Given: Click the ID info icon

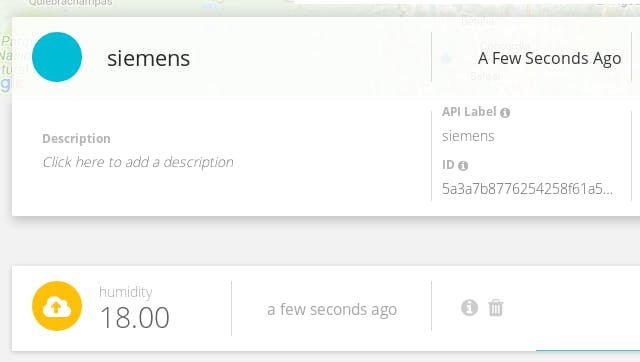Looking at the screenshot, I should pyautogui.click(x=463, y=166).
